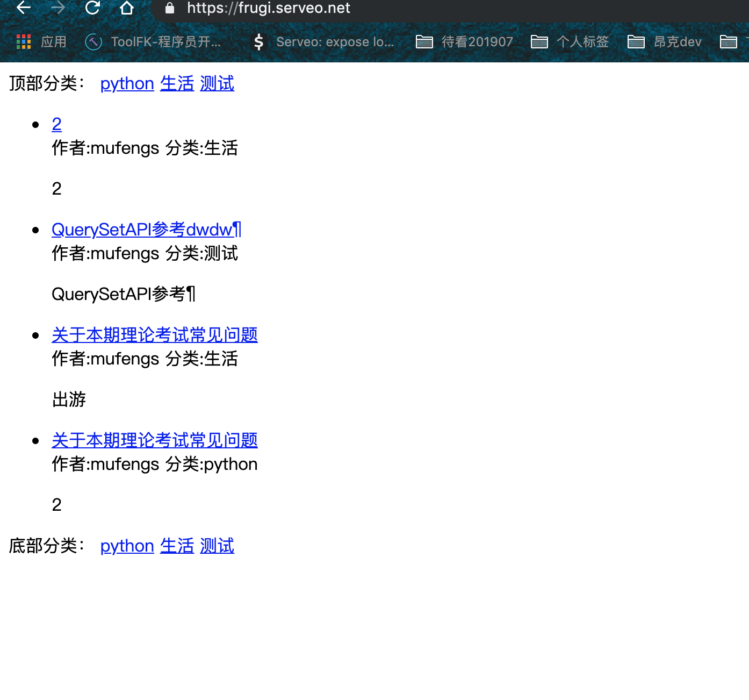Select python in top category navigation
The width and height of the screenshot is (749, 700).
coord(127,84)
